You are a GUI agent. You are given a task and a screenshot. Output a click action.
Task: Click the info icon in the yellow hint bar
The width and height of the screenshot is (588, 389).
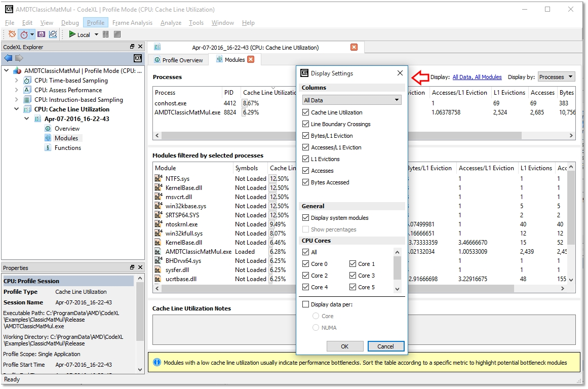pyautogui.click(x=157, y=362)
